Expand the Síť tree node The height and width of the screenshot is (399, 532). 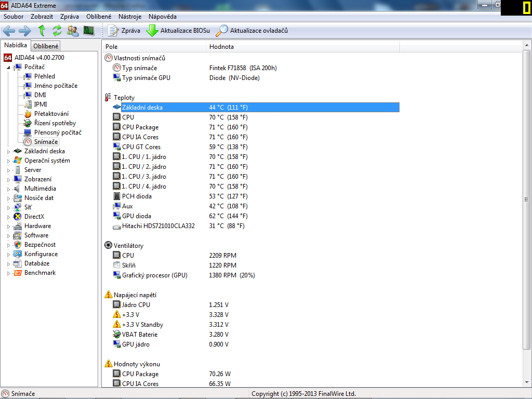pyautogui.click(x=8, y=208)
